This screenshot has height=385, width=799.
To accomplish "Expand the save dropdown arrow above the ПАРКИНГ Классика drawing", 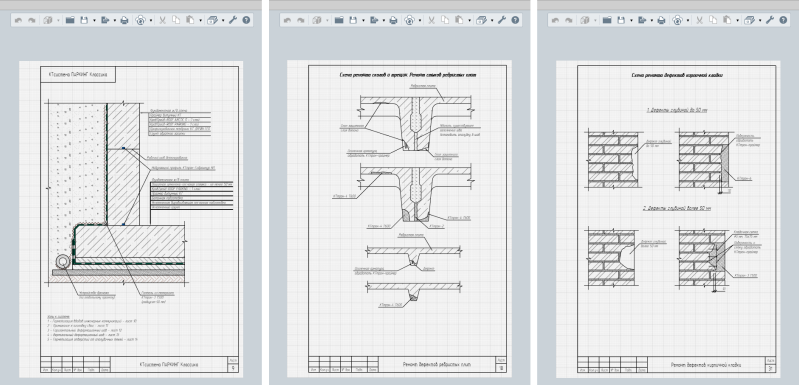I will [x=94, y=20].
